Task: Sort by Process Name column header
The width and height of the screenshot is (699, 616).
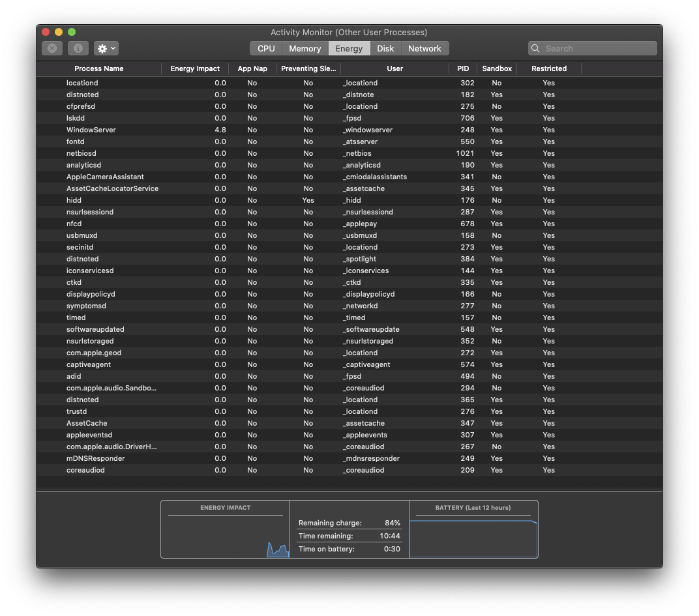Action: [x=99, y=68]
